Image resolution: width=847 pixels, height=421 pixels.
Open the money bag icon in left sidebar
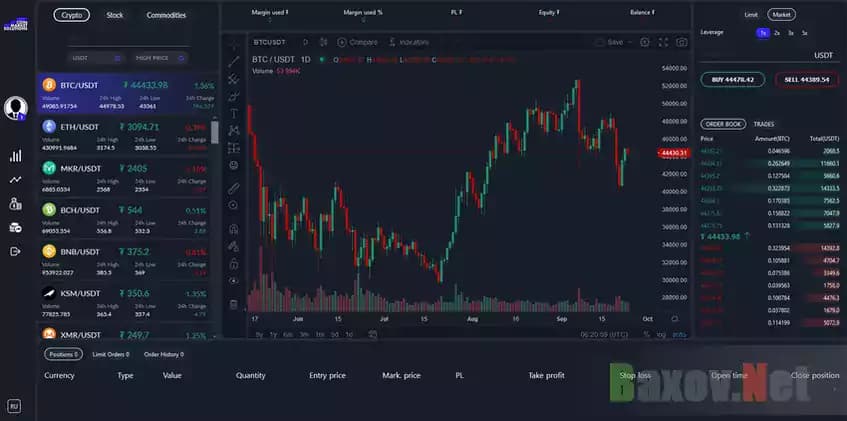point(16,204)
